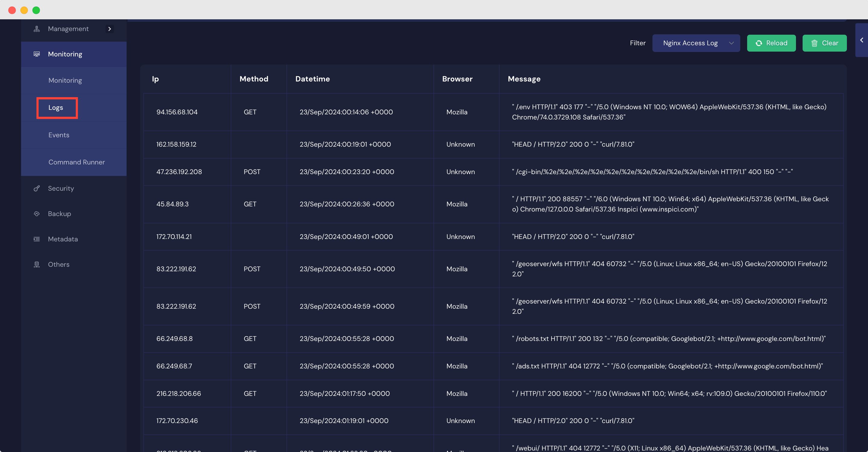This screenshot has width=868, height=452.
Task: Click the Reload button
Action: (x=771, y=43)
